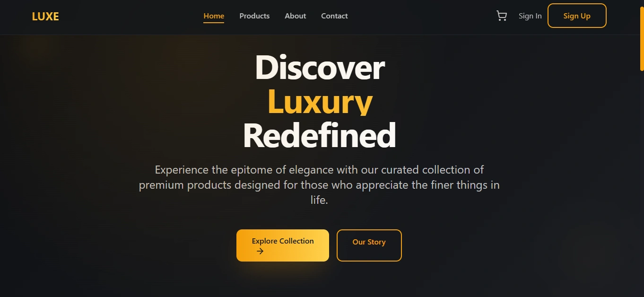Click the Sign In link

click(x=530, y=16)
